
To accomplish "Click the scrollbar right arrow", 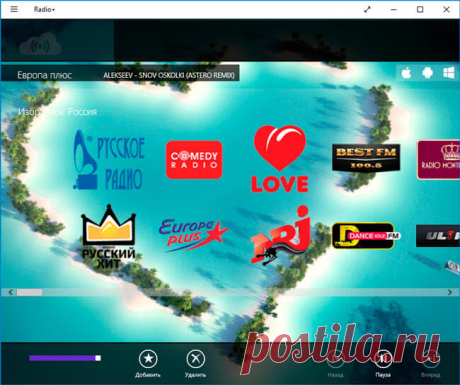I will tap(450, 292).
